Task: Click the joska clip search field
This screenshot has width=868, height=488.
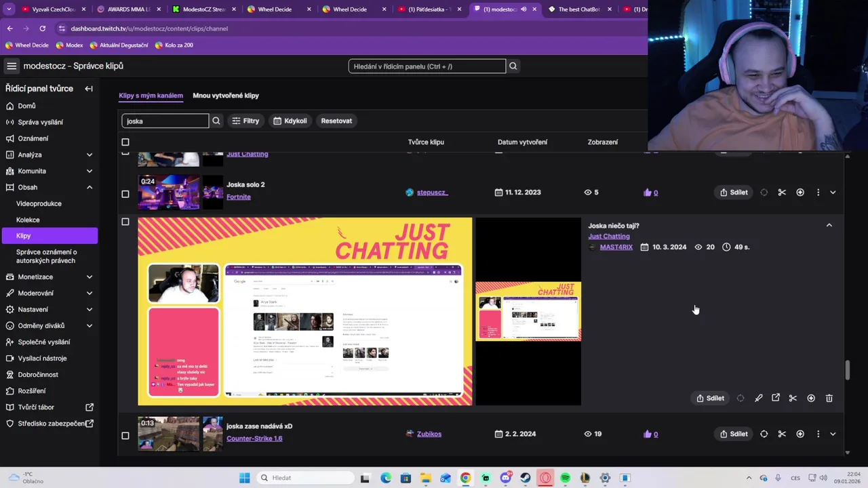Action: (x=165, y=121)
